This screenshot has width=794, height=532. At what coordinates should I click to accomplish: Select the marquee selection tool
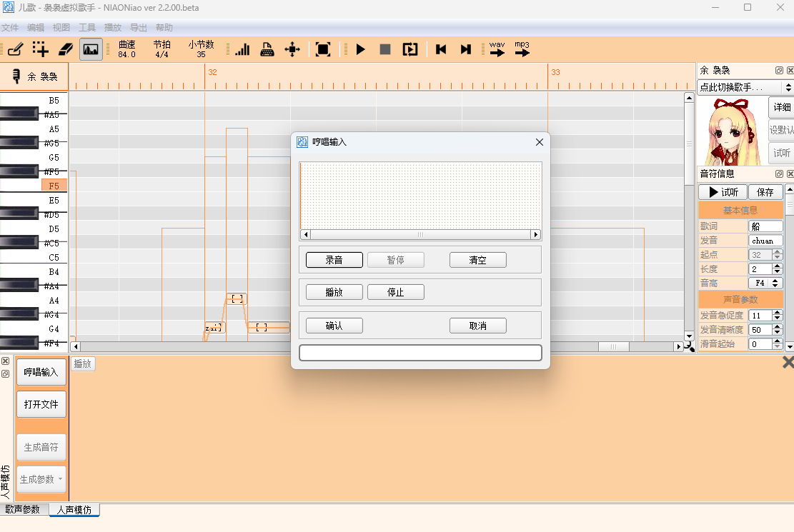click(41, 49)
